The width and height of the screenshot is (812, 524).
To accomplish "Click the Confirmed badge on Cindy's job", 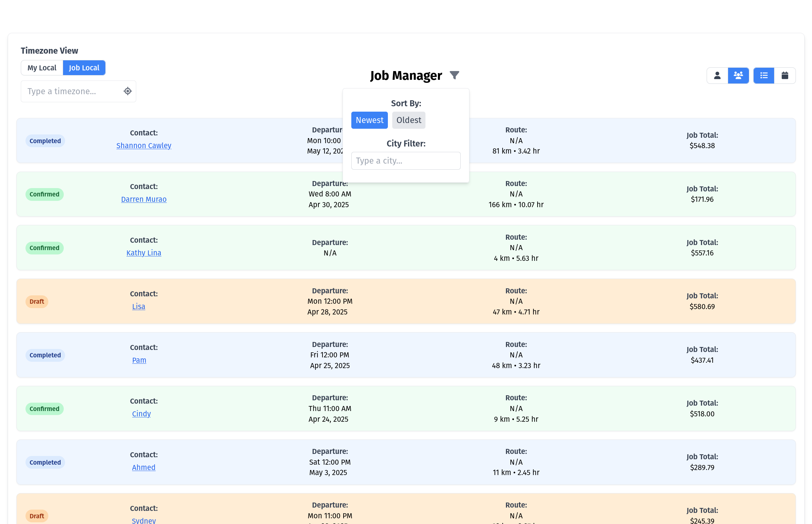I will tap(44, 409).
